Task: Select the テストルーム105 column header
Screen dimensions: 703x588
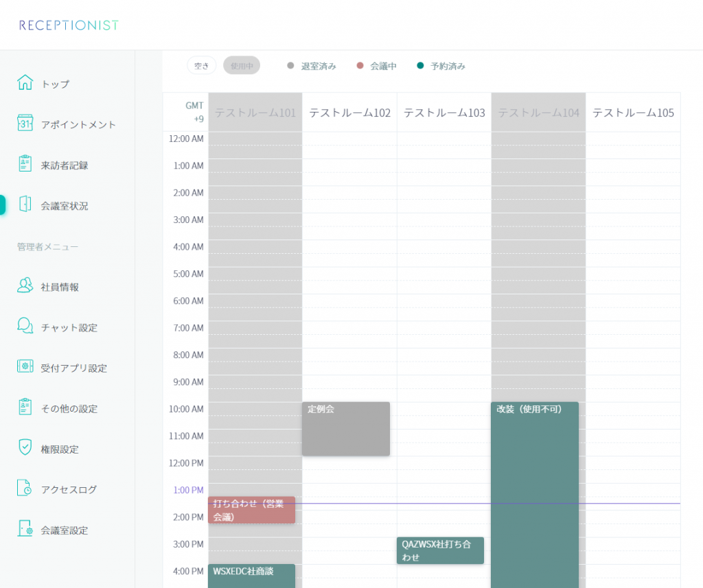Action: [x=633, y=113]
